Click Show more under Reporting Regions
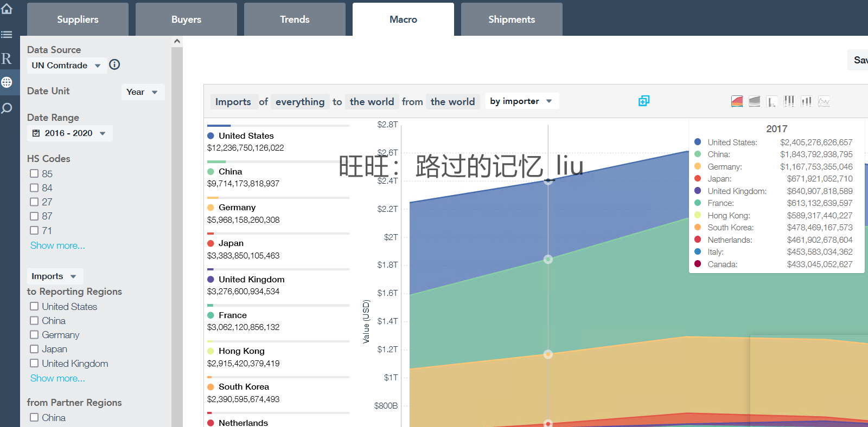The height and width of the screenshot is (427, 868). click(58, 378)
